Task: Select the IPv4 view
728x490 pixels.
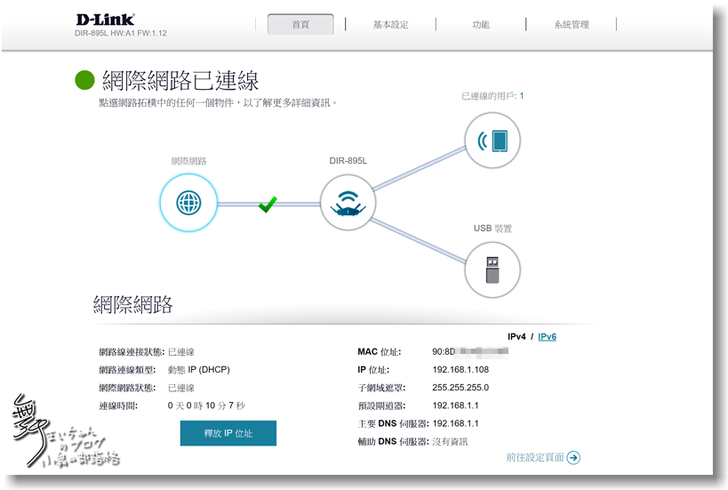Action: (516, 337)
